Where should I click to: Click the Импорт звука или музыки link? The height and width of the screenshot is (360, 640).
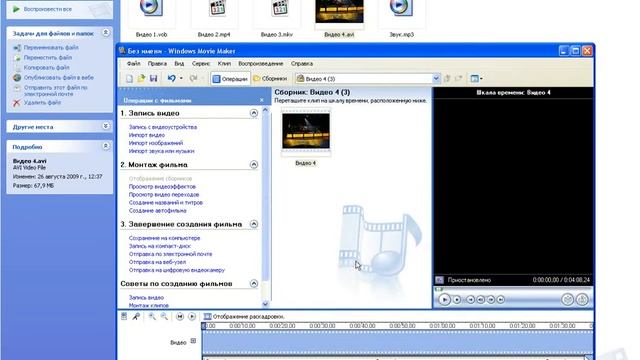coord(162,151)
